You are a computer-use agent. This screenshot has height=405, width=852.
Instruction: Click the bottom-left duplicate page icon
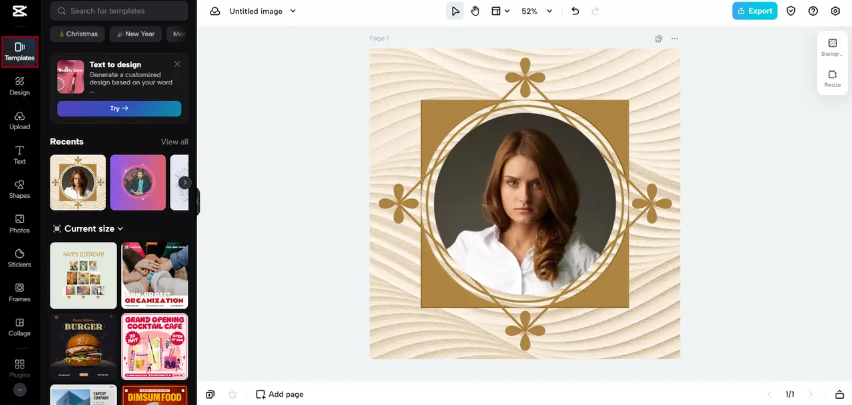pos(210,395)
